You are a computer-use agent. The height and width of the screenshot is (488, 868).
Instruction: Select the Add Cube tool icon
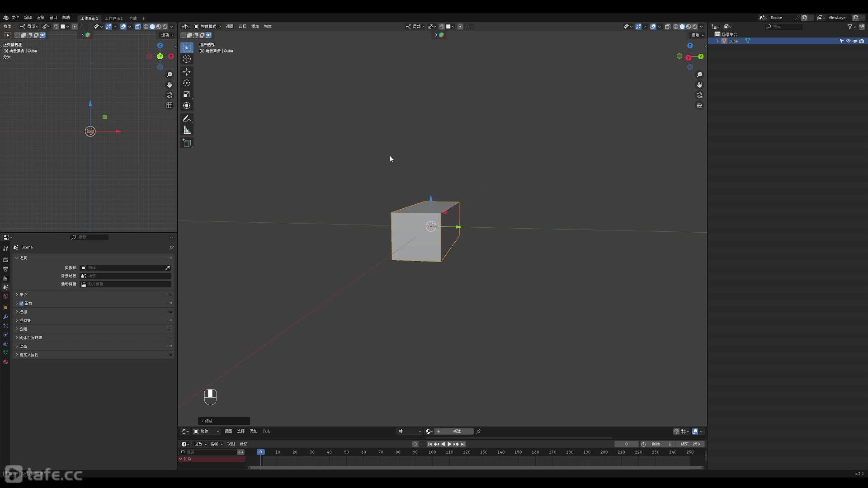pyautogui.click(x=187, y=143)
